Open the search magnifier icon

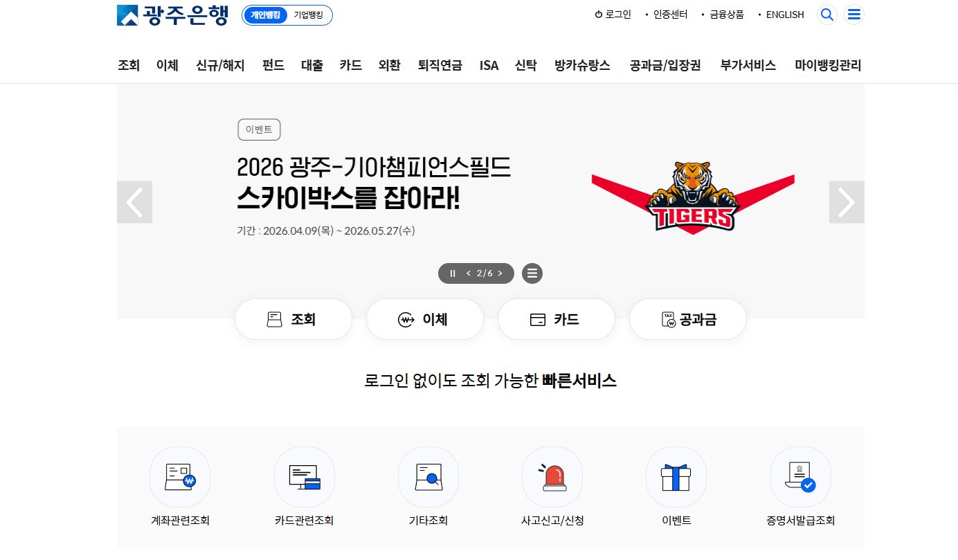click(826, 15)
